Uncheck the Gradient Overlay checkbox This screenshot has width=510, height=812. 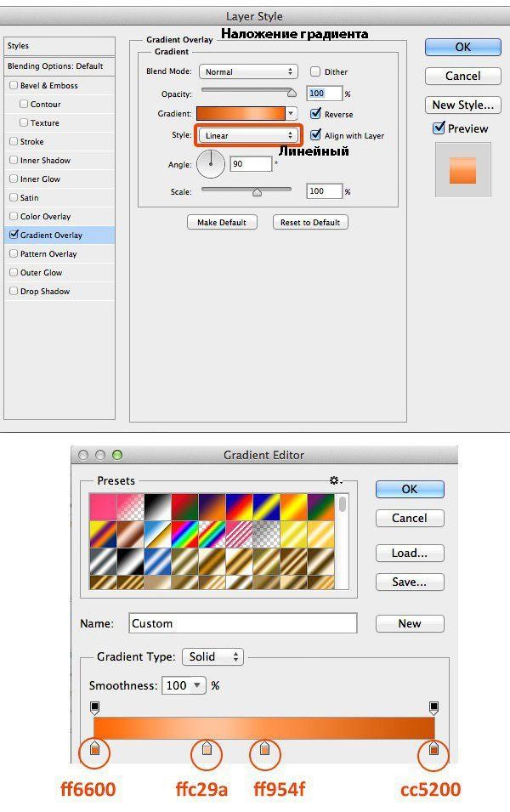14,235
